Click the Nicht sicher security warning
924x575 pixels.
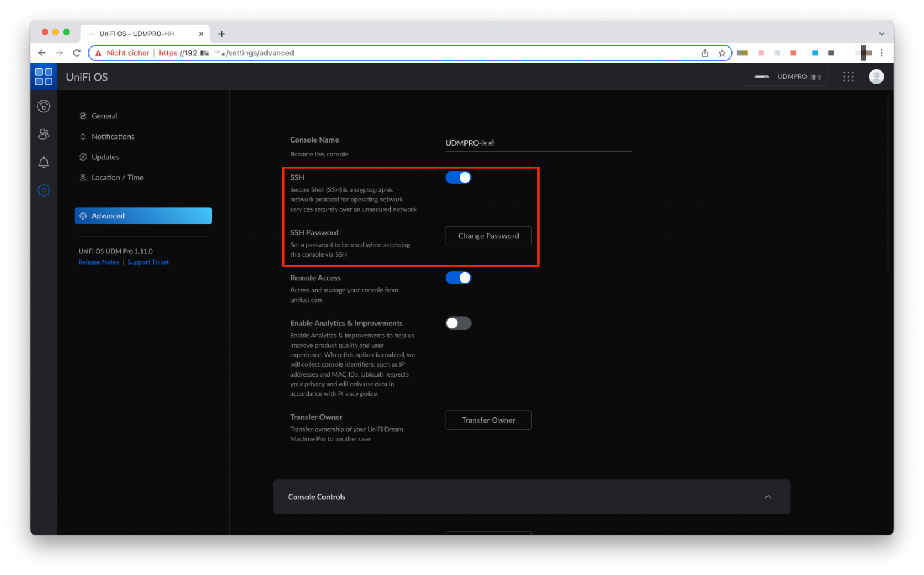point(122,53)
